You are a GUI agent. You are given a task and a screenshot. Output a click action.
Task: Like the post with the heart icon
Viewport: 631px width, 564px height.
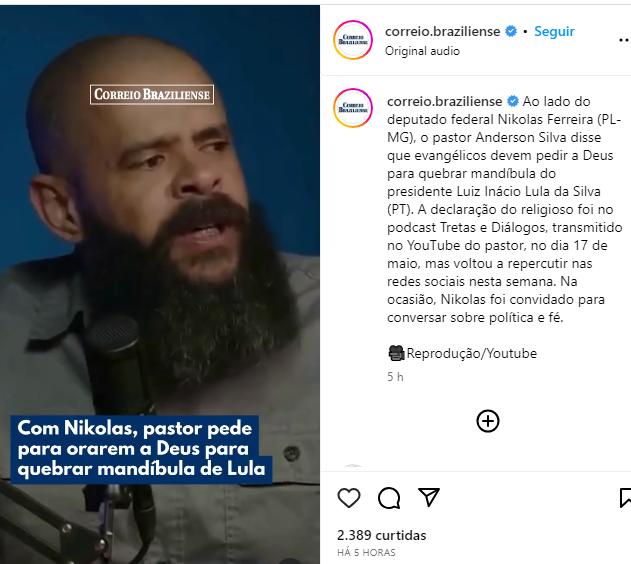[x=349, y=498]
